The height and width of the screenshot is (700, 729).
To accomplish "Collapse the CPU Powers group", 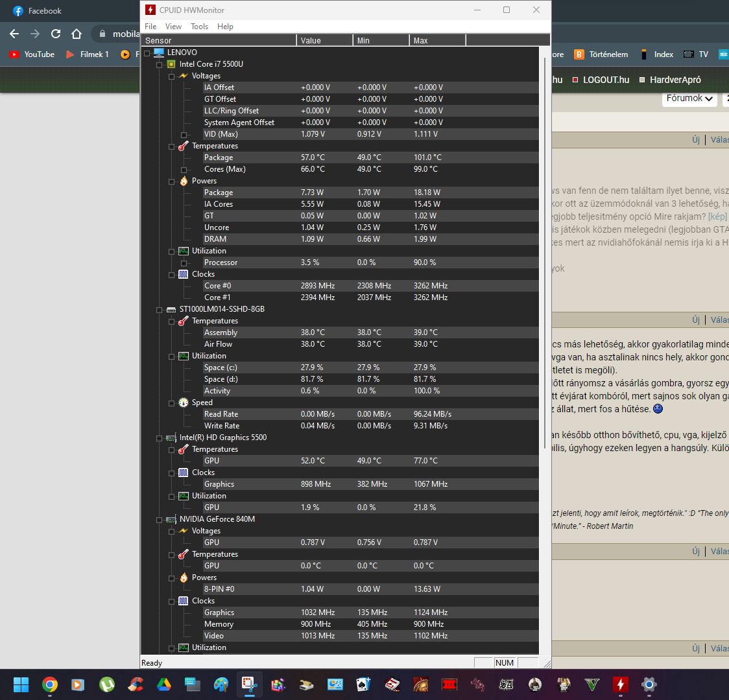I will pyautogui.click(x=172, y=181).
